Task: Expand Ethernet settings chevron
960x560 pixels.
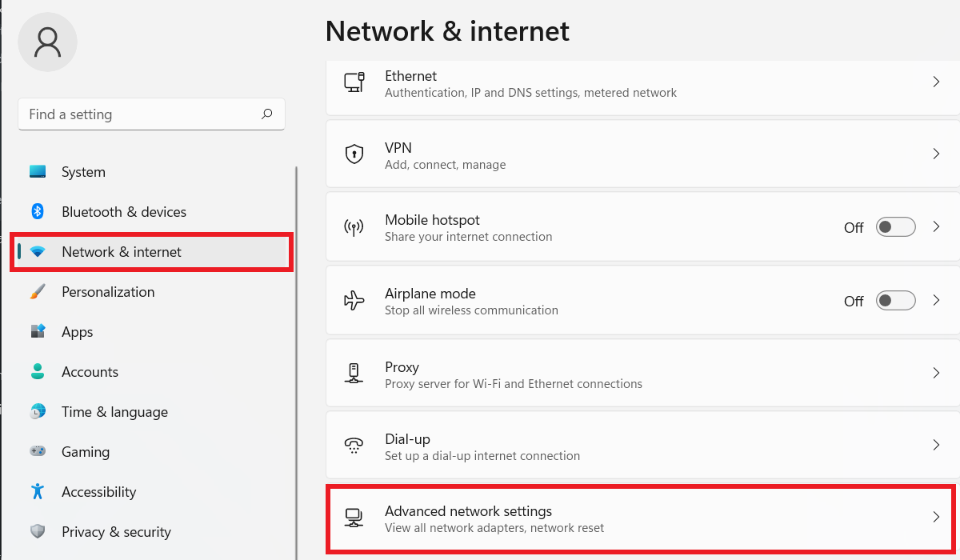Action: click(936, 82)
